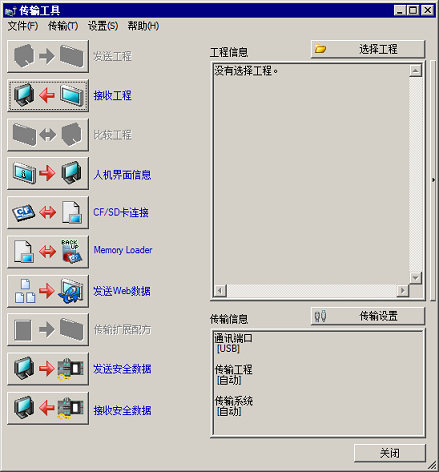Screen dimensions: 439x472
Task: Click the transfer tool title bar icon
Action: pyautogui.click(x=11, y=11)
